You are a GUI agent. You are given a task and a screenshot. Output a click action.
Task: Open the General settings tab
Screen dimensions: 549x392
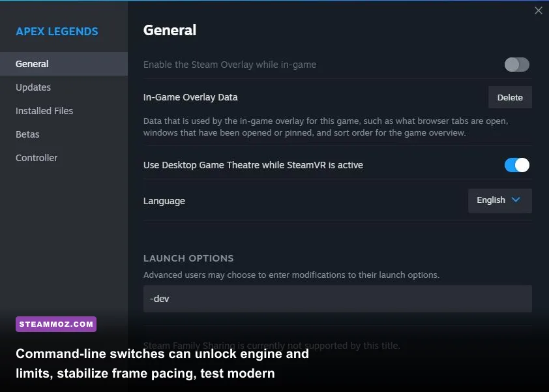point(64,64)
